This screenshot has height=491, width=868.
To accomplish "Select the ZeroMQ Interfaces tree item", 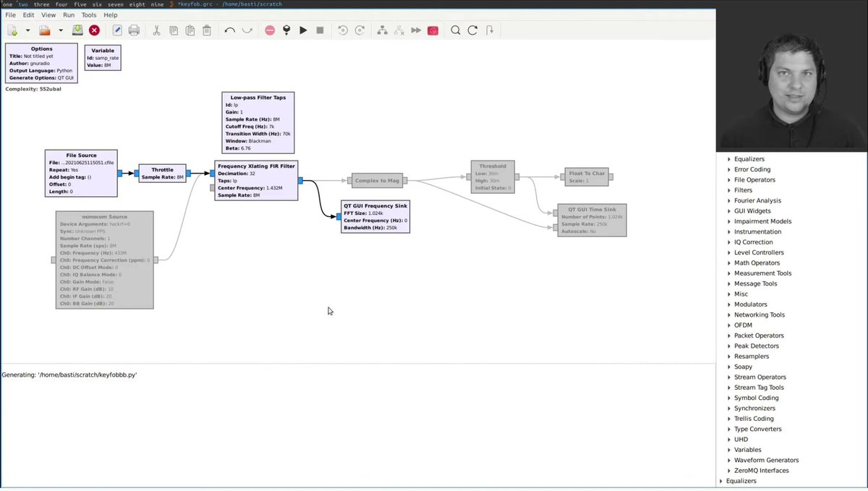I will pos(761,471).
